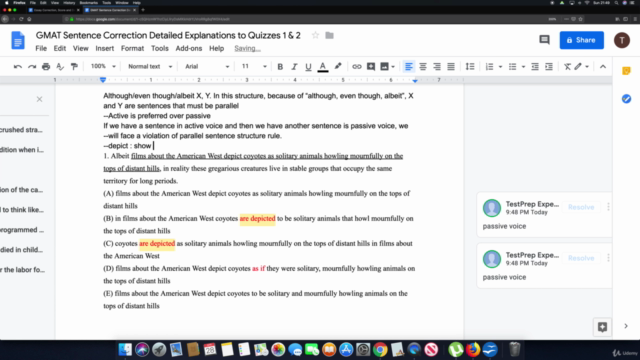Open the font size 11 dropdown
The height and width of the screenshot is (360, 640).
(x=254, y=66)
